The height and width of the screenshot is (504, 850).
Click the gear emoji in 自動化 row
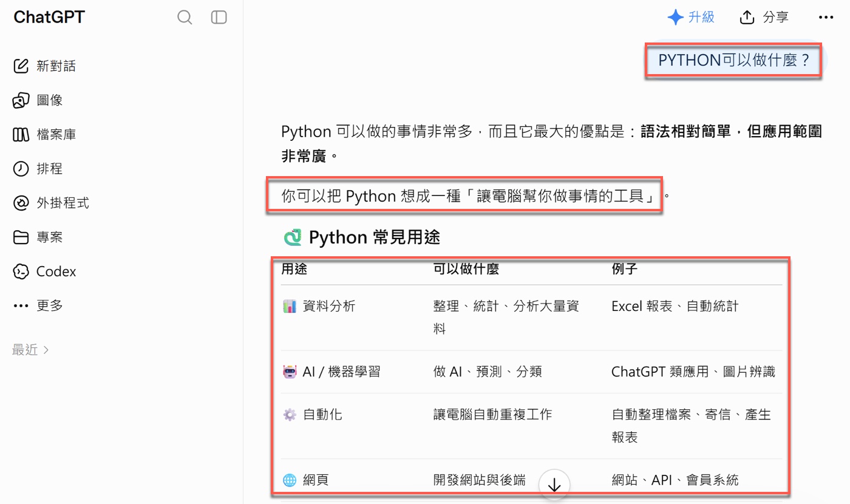click(x=290, y=415)
